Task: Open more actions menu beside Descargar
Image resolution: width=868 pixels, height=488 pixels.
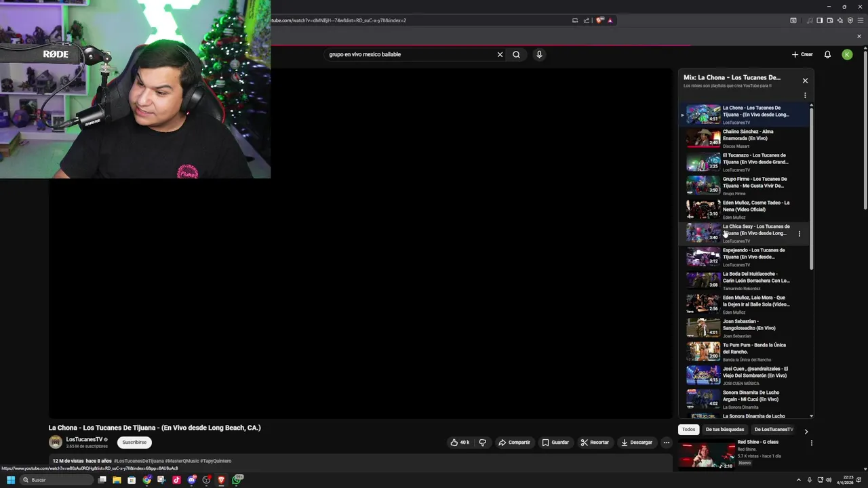Action: click(667, 443)
